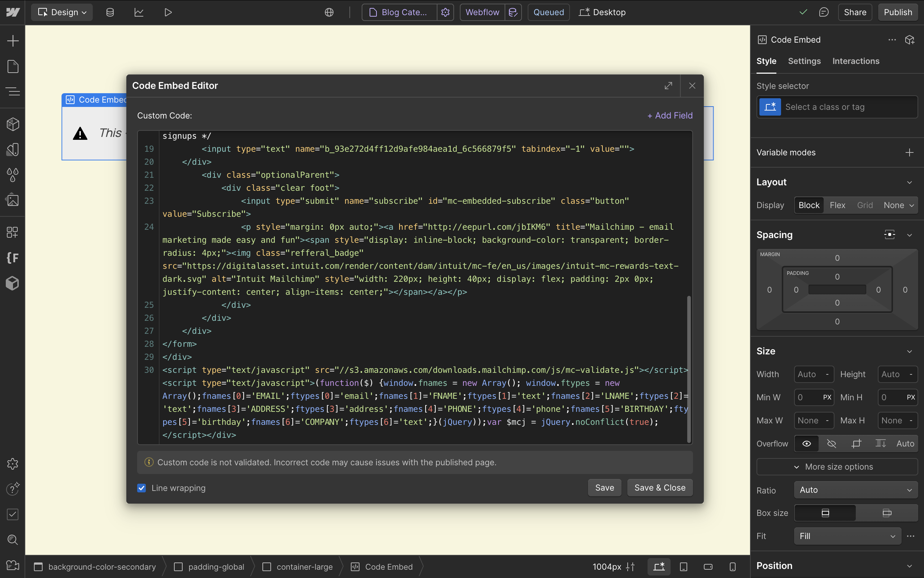Open the Apps panel
Viewport: 924px width, 578px height.
pyautogui.click(x=13, y=232)
